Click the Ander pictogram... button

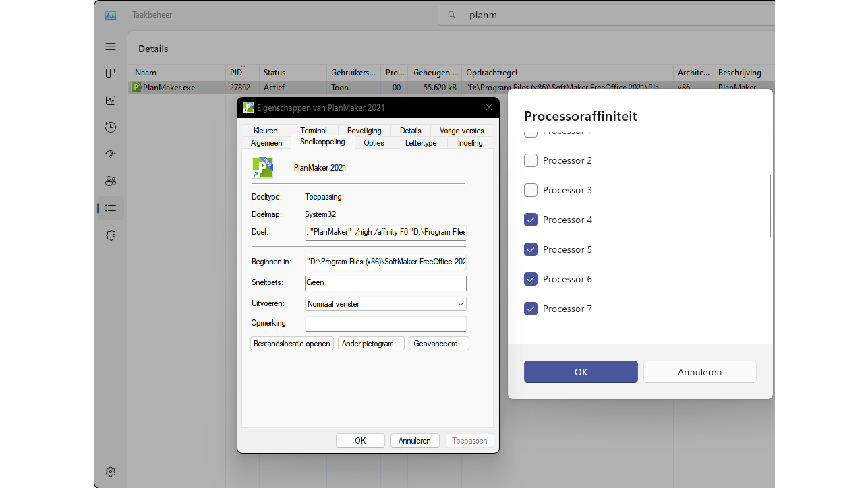click(371, 344)
